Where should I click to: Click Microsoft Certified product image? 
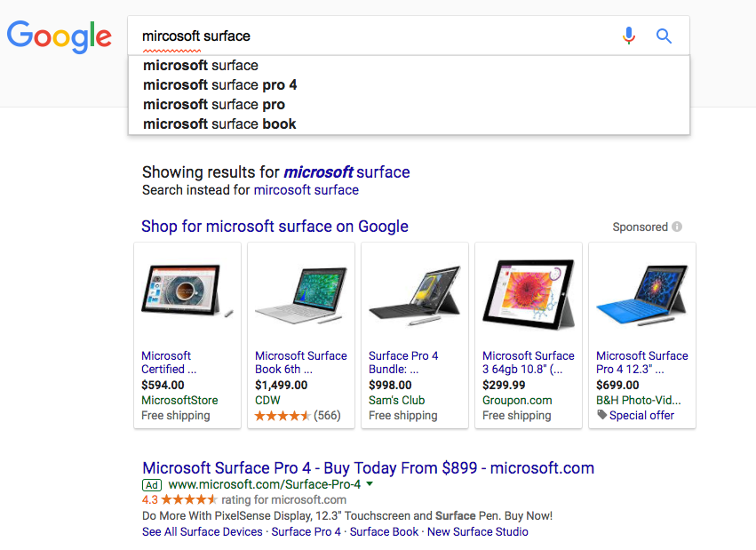coord(187,291)
